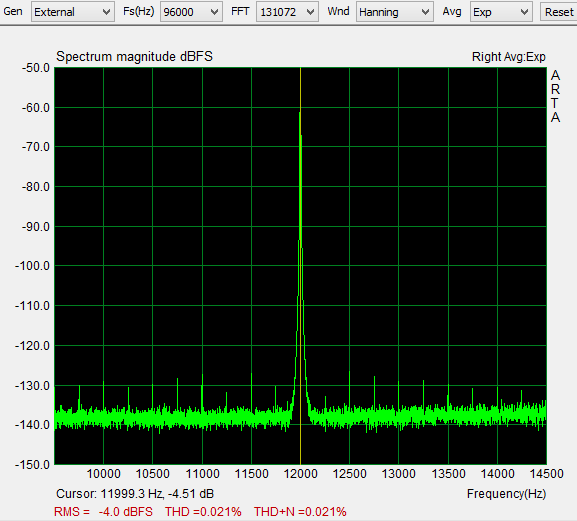The width and height of the screenshot is (577, 521).
Task: Click the Spectrum magnitude dBFS title
Action: click(134, 57)
